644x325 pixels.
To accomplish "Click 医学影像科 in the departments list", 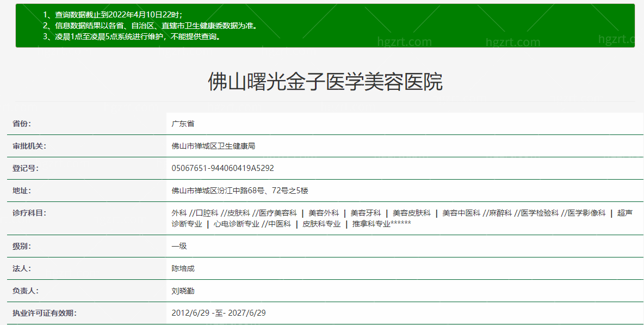I will [586, 213].
